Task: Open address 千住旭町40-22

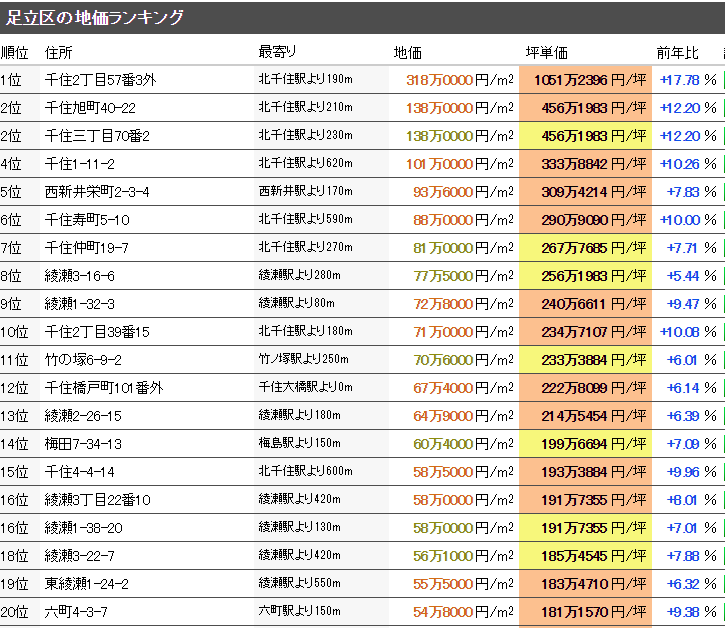Action: [x=91, y=108]
